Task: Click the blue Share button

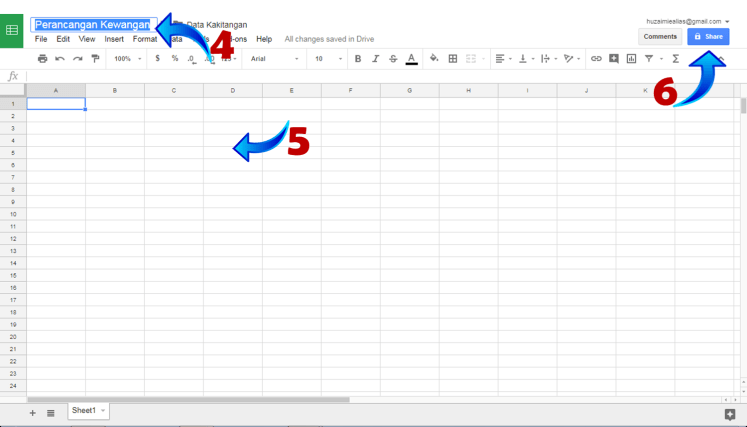Action: (708, 37)
